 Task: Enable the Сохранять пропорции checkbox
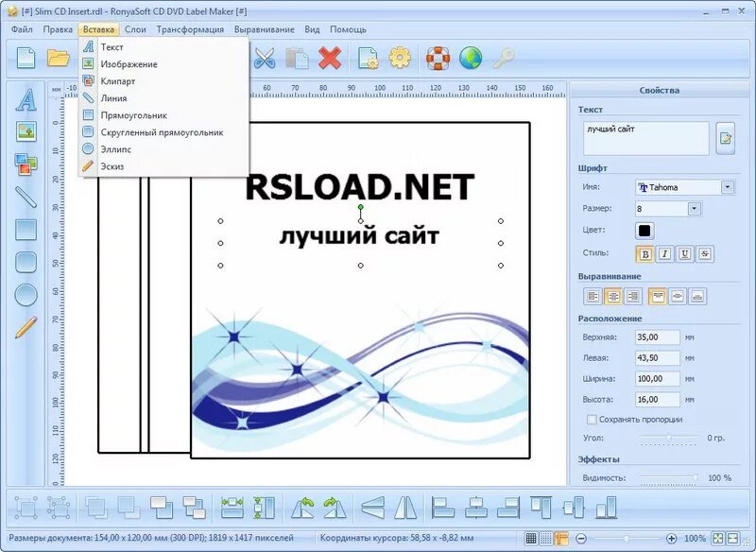tap(592, 420)
